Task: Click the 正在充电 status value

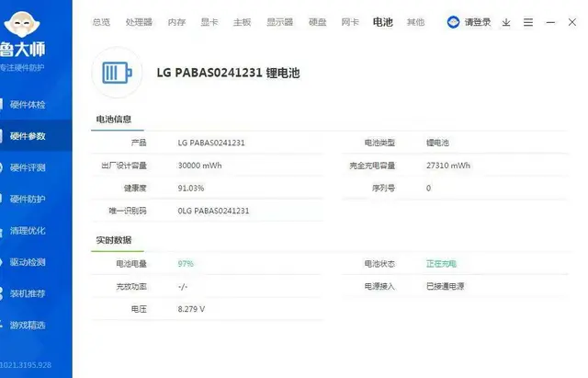Action: (x=441, y=264)
